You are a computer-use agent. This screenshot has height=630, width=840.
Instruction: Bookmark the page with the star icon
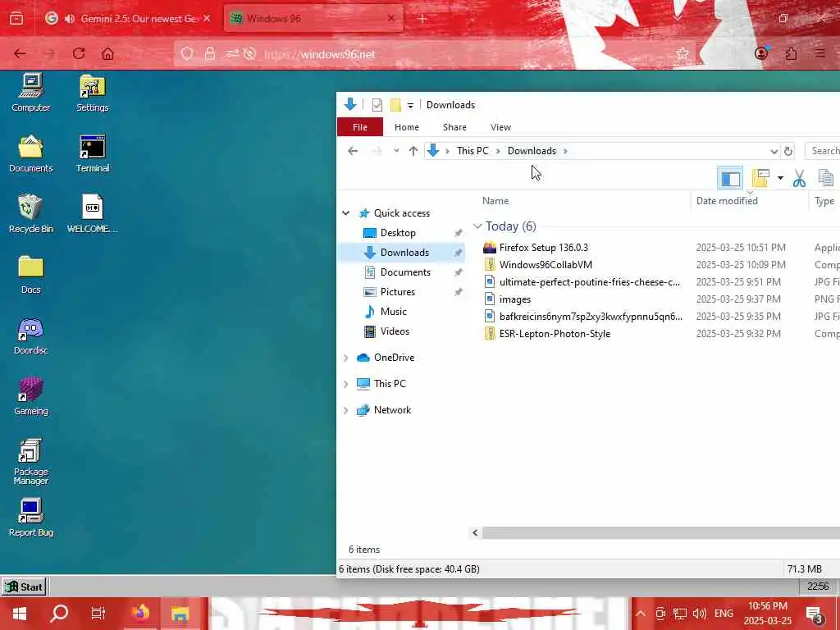click(682, 53)
